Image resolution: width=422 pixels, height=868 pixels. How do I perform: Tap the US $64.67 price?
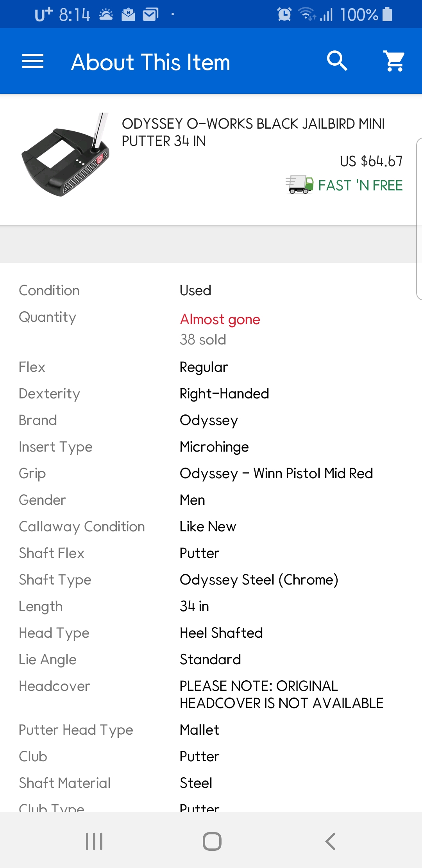coord(371,161)
